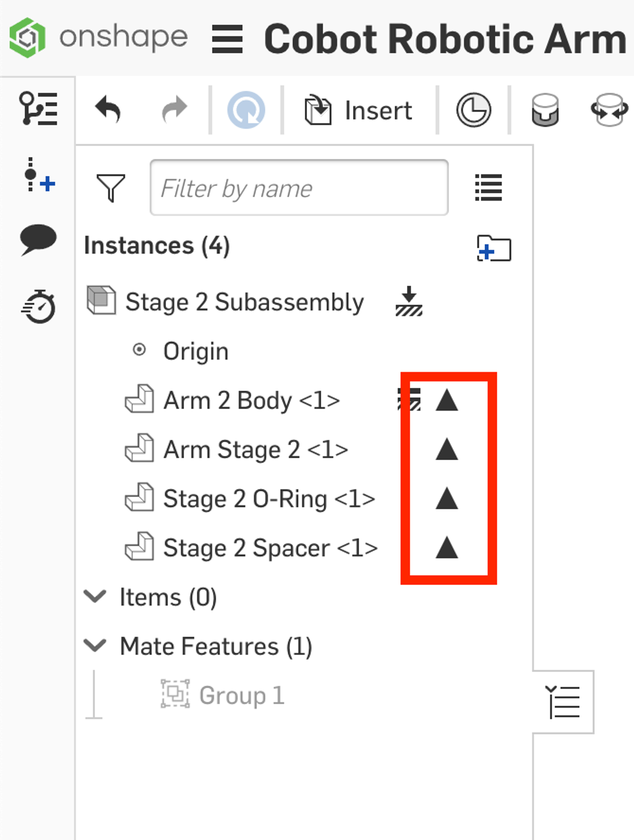Viewport: 634px width, 840px height.
Task: Select Stage 2 Subassembly in the tree
Action: (244, 302)
